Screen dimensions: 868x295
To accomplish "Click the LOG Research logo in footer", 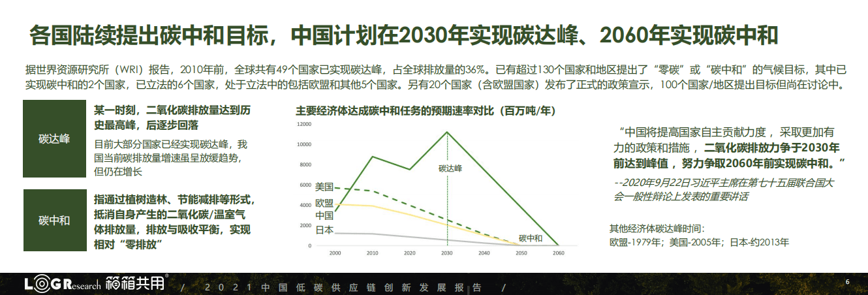I will click(63, 285).
